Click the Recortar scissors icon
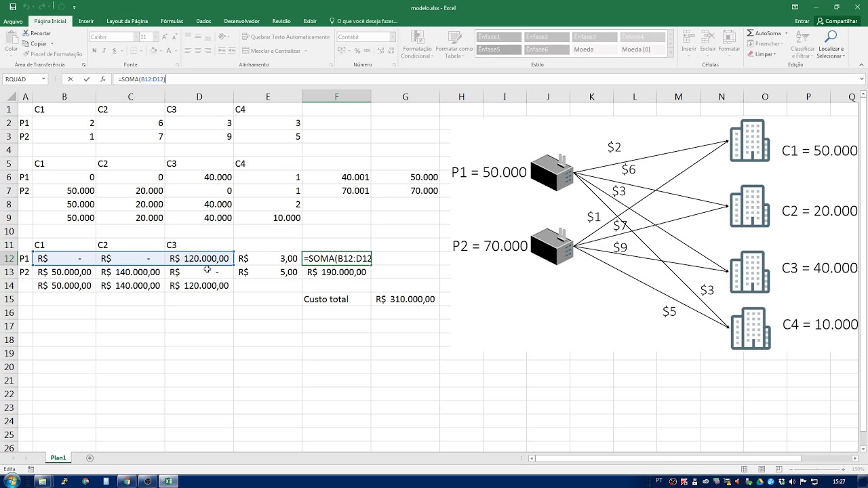868x488 pixels. 26,33
